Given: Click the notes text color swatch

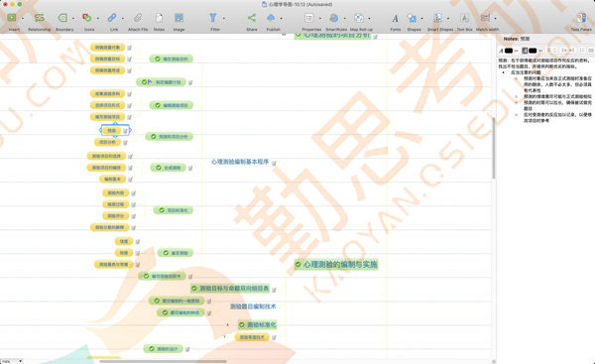Looking at the screenshot, I should coord(509,51).
